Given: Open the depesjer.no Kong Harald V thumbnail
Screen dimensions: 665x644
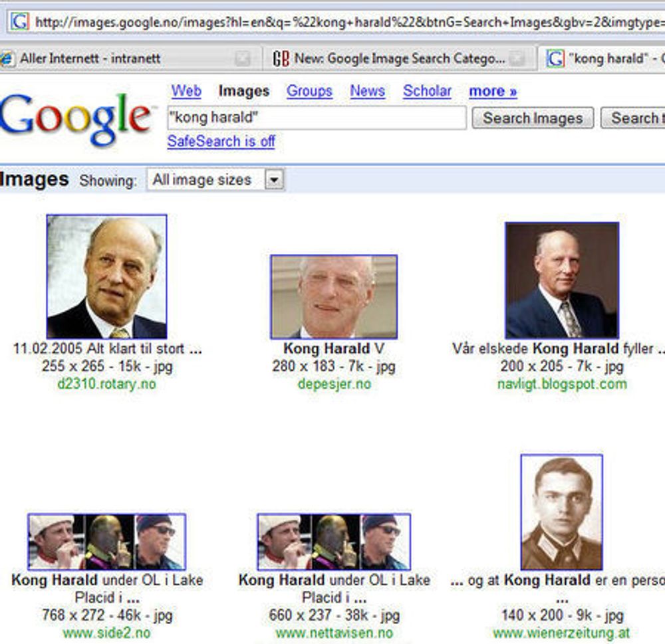Looking at the screenshot, I should click(334, 297).
